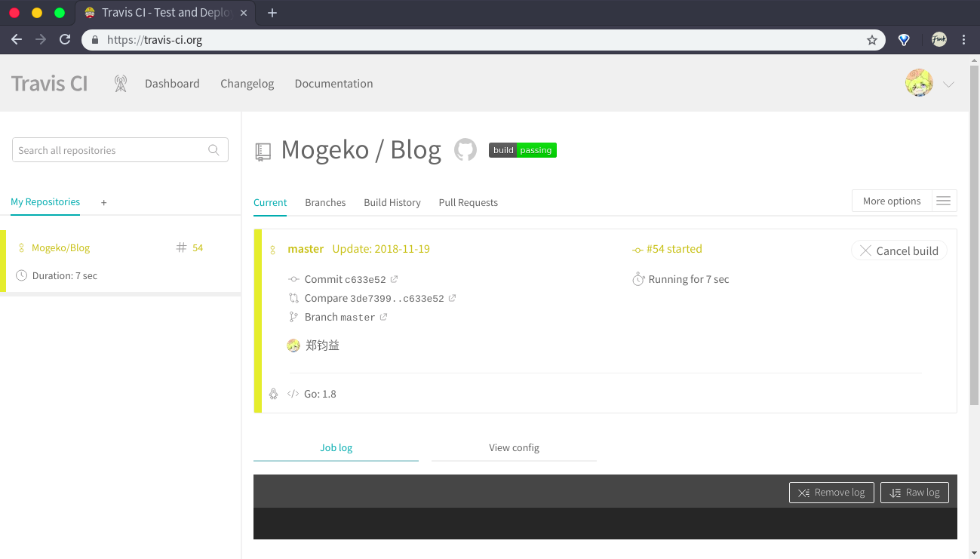This screenshot has height=559, width=980.
Task: Open the browser profile avatar icon
Action: coord(939,39)
